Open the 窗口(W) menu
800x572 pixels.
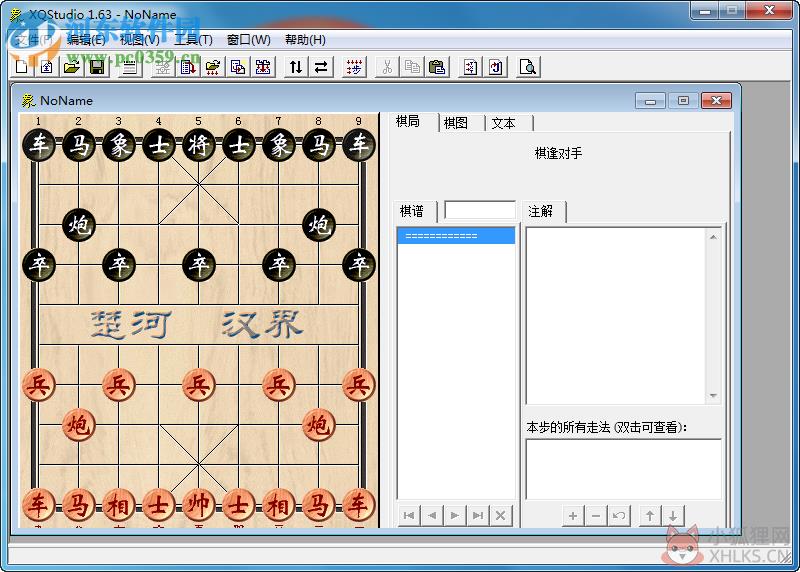tap(249, 40)
